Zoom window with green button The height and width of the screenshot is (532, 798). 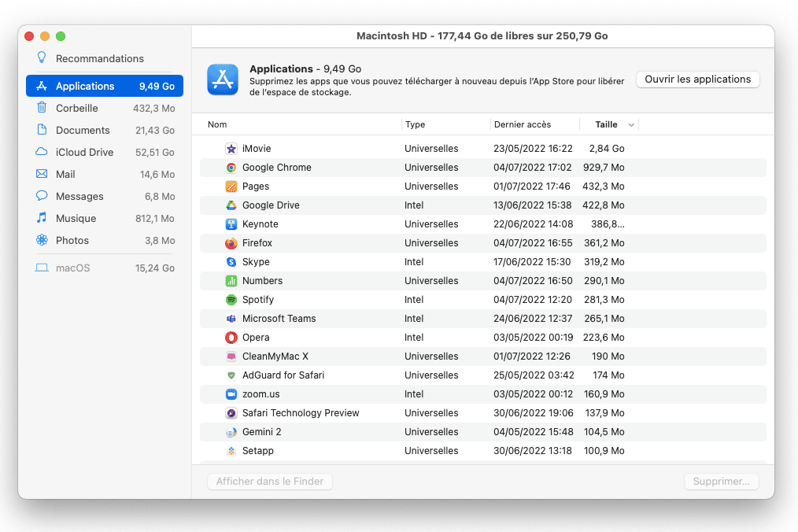tap(61, 36)
